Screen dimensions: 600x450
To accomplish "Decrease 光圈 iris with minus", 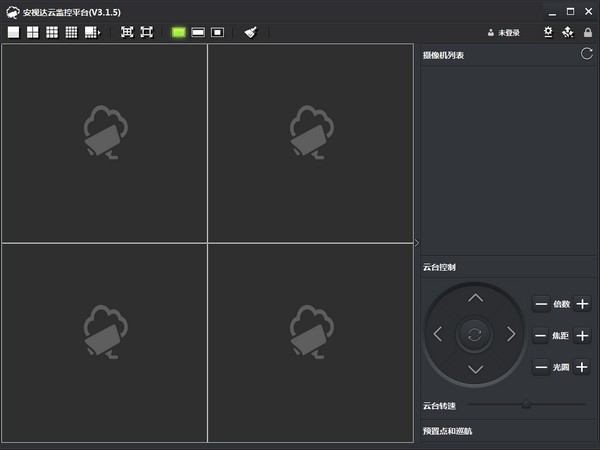I will [x=541, y=367].
